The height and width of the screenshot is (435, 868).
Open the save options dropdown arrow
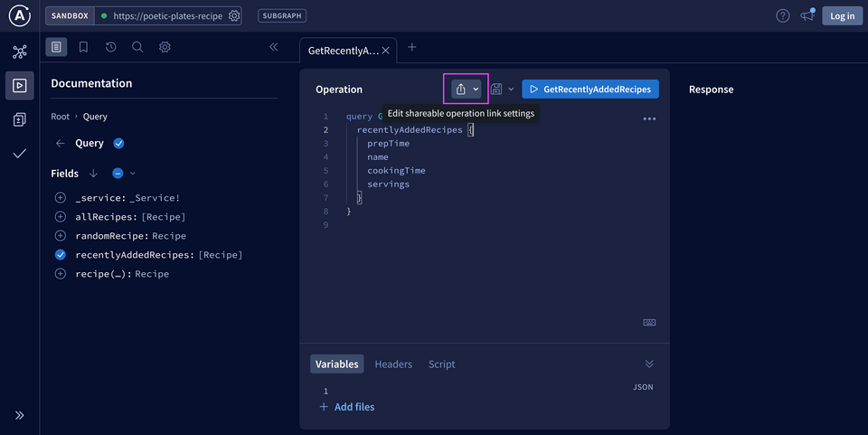(511, 90)
